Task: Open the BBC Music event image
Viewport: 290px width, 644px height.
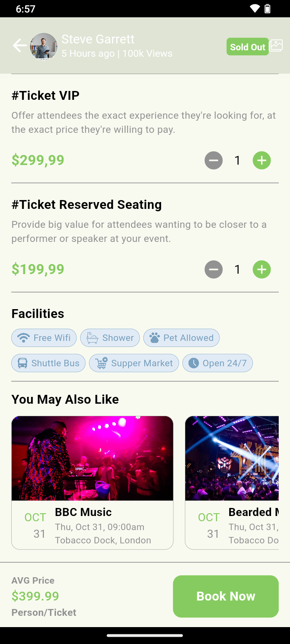Action: (92, 458)
